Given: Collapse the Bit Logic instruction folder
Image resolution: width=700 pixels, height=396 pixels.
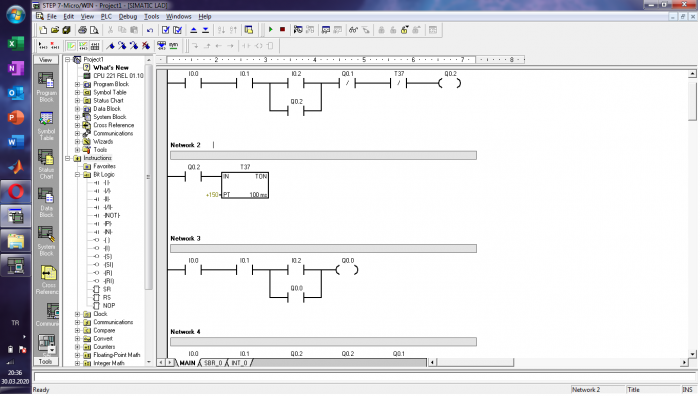Looking at the screenshot, I should tap(77, 175).
